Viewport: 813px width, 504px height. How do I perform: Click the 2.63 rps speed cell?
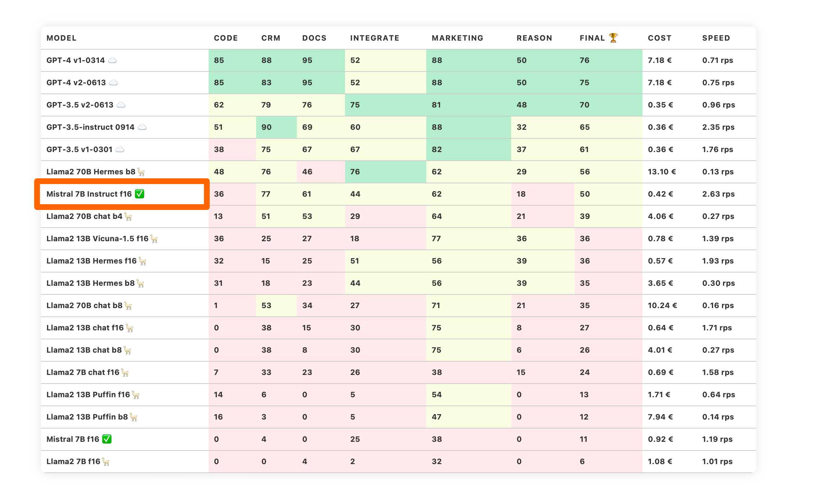click(x=718, y=194)
